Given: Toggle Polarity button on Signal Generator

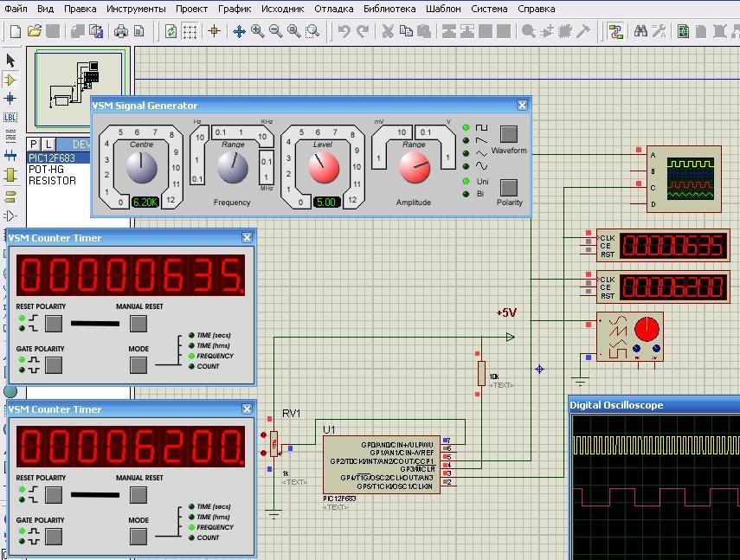Looking at the screenshot, I should pyautogui.click(x=508, y=187).
